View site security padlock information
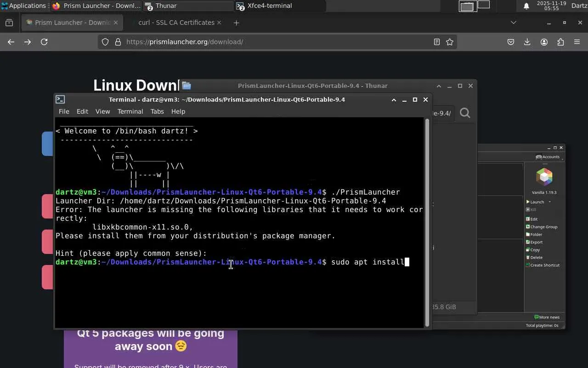 (x=118, y=42)
